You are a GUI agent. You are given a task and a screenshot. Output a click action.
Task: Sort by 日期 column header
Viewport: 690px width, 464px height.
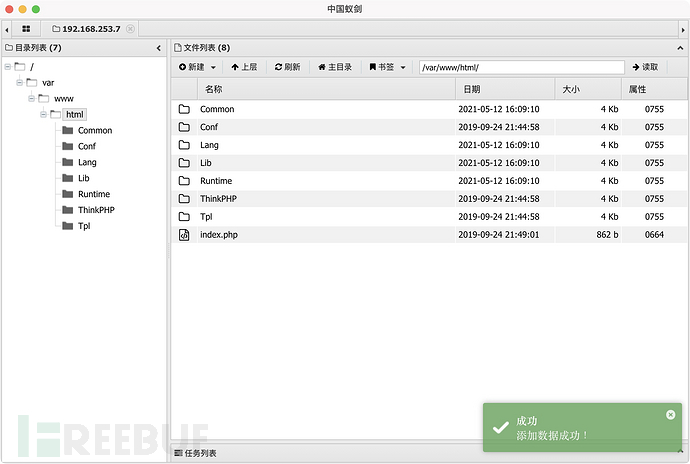[505, 89]
